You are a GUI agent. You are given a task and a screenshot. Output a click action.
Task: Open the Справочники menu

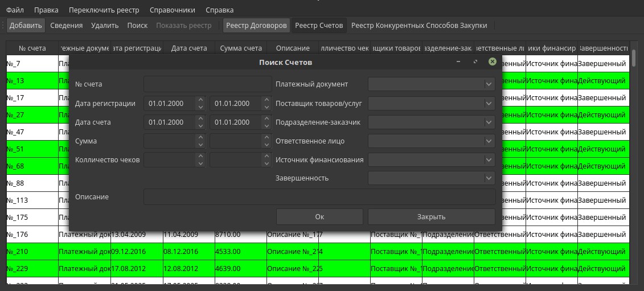(x=173, y=10)
